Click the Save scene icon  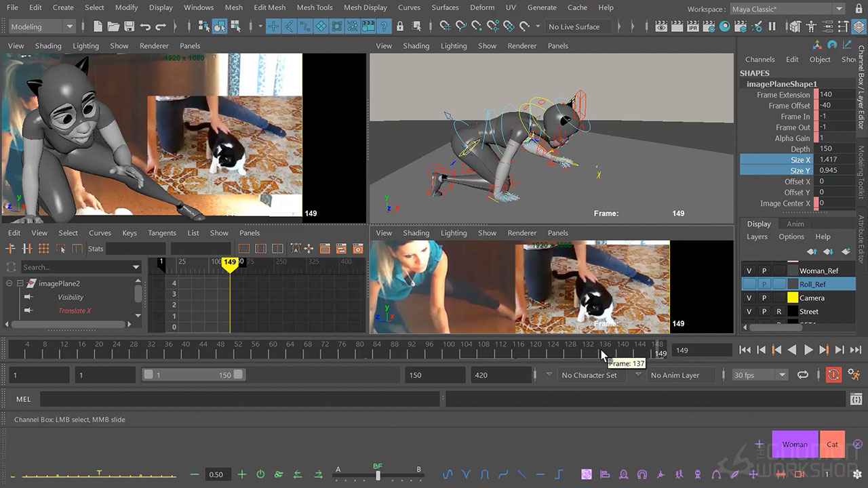click(129, 26)
